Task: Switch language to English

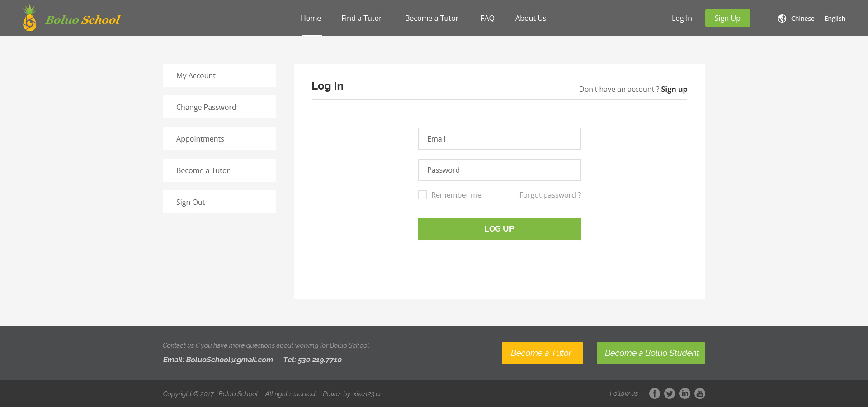Action: point(835,19)
